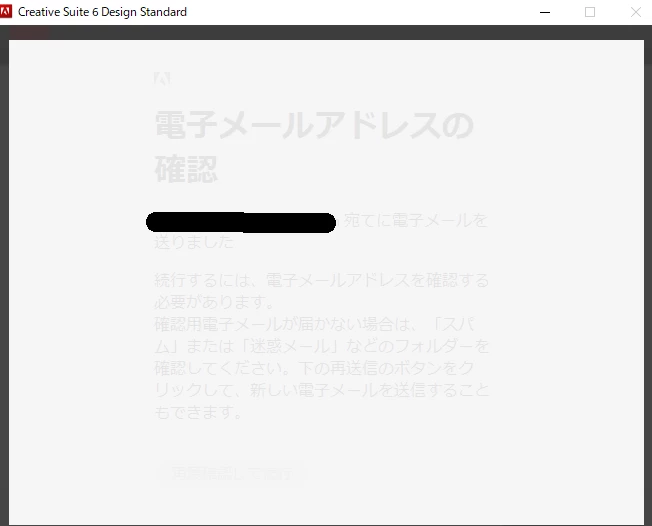Screen dimensions: 652x526
Task: Maximize the Creative Suite 6 window
Action: click(x=590, y=12)
